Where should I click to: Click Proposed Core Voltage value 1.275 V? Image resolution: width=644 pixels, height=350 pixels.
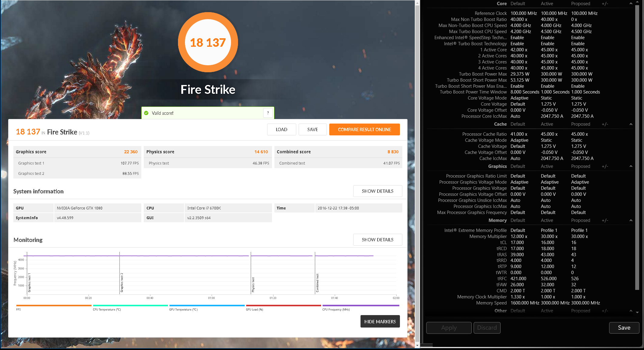[x=579, y=104]
